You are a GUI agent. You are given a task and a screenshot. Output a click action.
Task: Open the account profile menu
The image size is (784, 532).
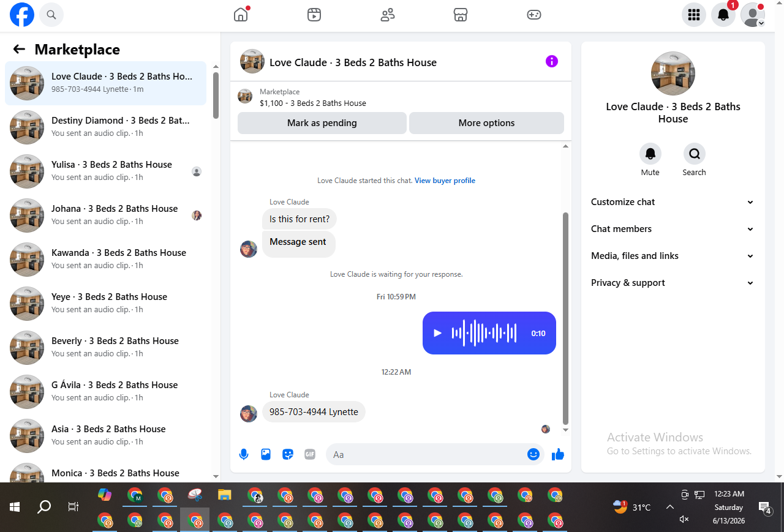point(753,15)
